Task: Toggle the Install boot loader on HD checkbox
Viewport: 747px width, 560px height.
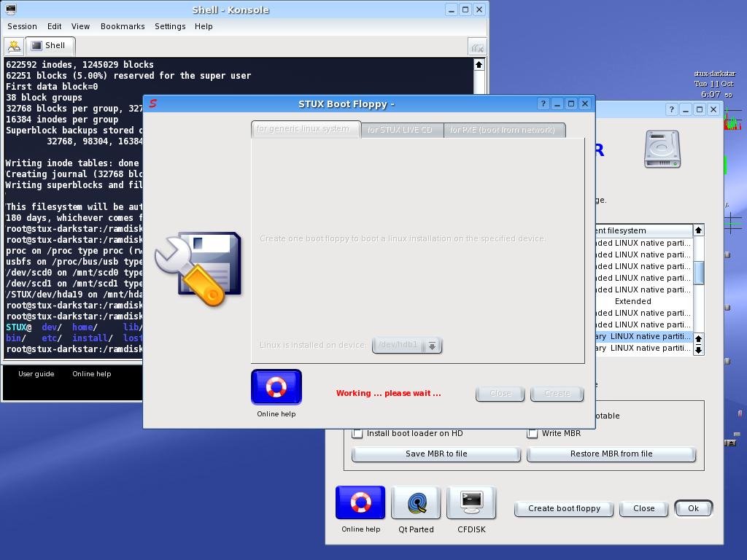Action: coord(357,433)
